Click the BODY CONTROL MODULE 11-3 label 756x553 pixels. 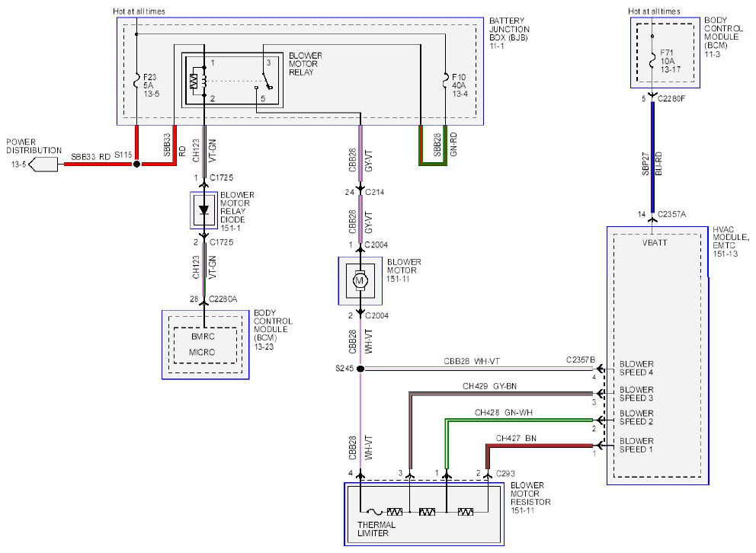point(723,37)
